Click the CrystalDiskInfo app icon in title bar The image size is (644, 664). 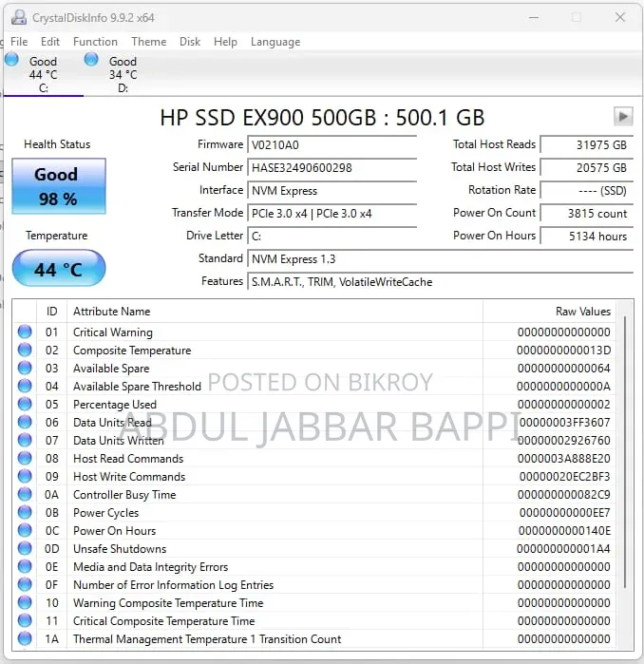point(19,17)
